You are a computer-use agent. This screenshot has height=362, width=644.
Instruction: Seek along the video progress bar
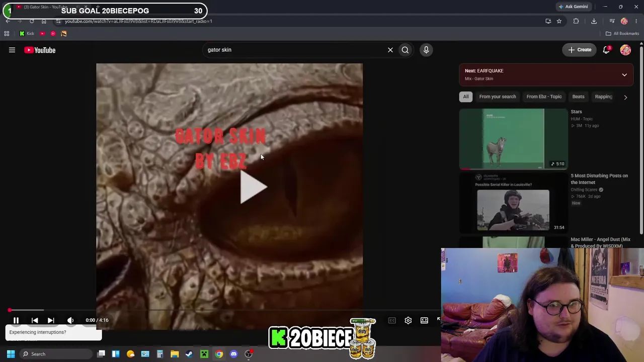(x=224, y=310)
